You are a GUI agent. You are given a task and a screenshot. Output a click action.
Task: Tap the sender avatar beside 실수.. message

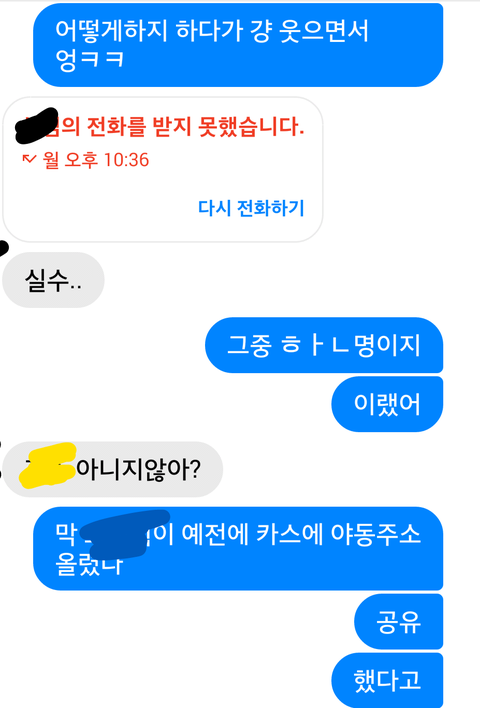[3, 248]
